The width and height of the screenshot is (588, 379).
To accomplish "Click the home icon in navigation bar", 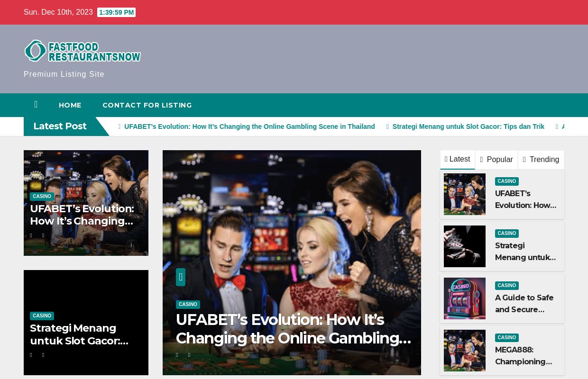I will pos(36,105).
